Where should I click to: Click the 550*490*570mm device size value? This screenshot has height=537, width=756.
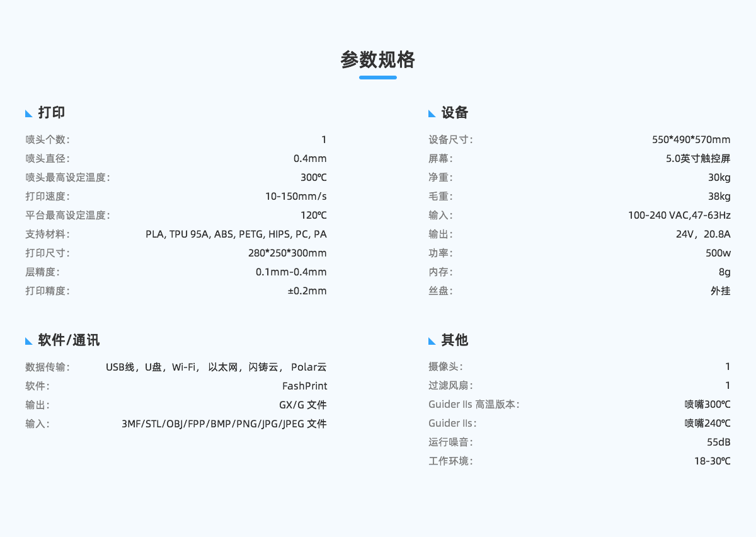691,140
